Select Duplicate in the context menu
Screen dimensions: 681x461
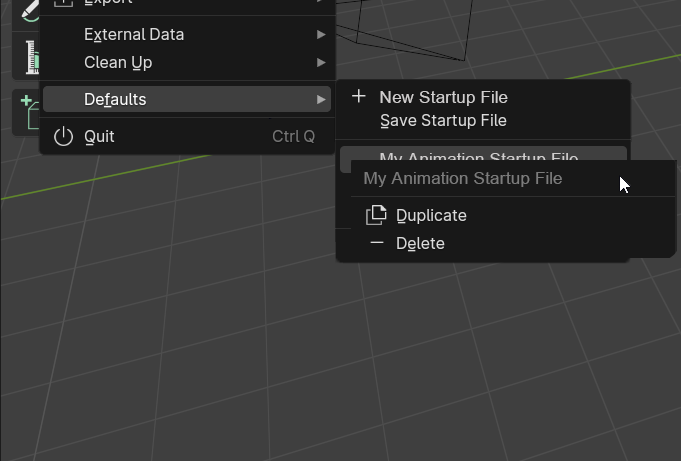tap(512, 216)
